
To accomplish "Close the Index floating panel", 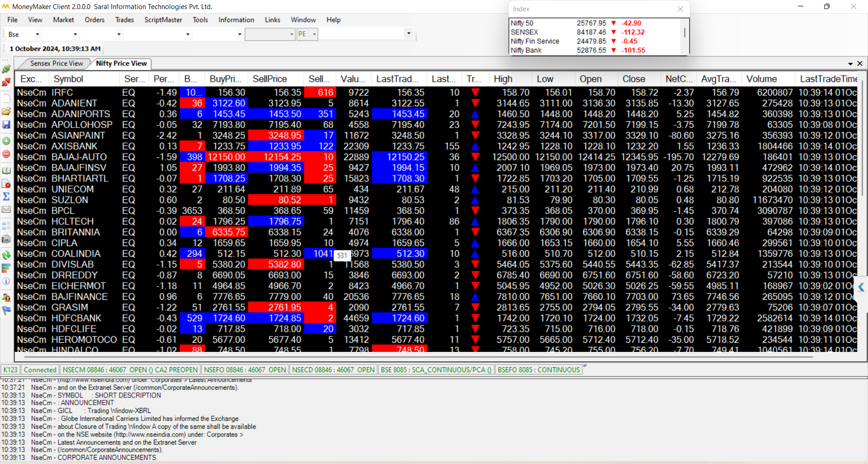I will (x=680, y=9).
